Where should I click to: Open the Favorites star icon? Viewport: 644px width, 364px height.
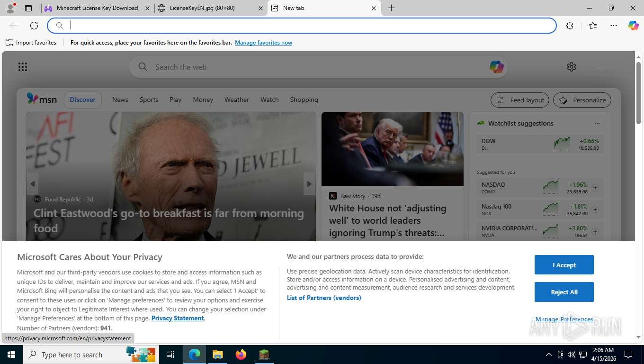pyautogui.click(x=593, y=26)
